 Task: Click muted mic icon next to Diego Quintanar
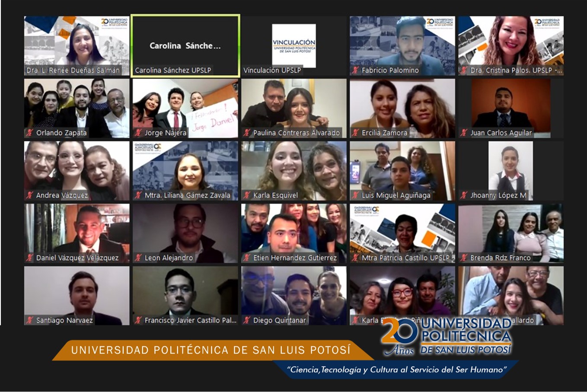click(247, 320)
